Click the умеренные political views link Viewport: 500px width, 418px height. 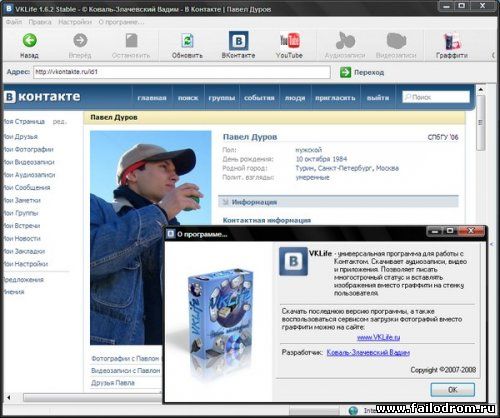coord(312,177)
